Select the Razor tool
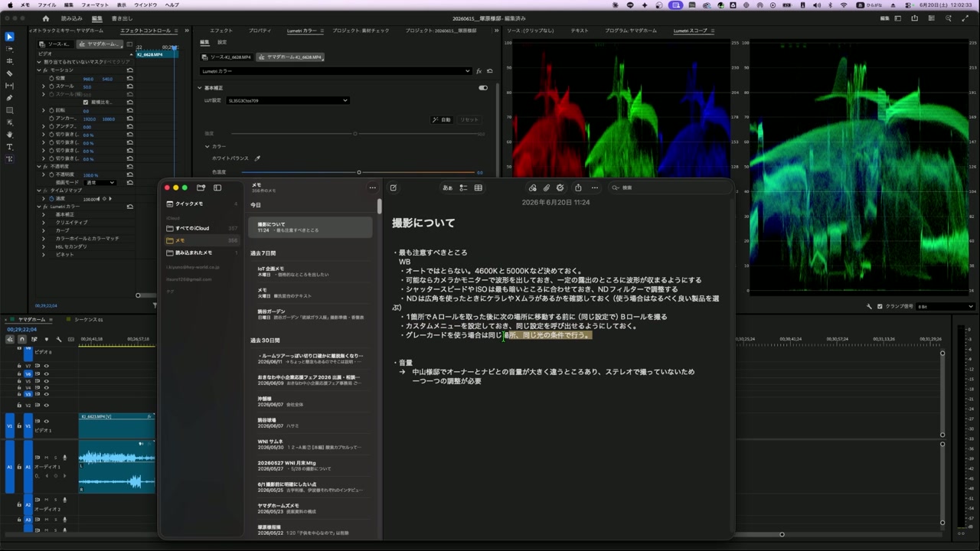The width and height of the screenshot is (980, 551). pos(9,73)
